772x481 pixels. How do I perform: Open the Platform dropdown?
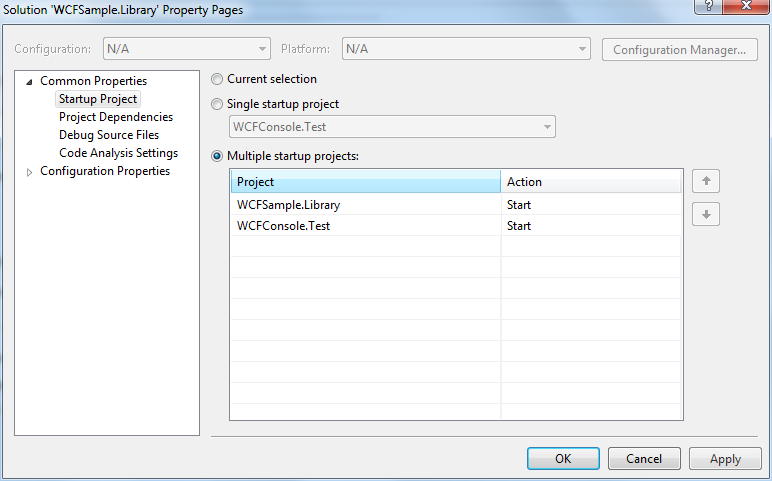point(466,49)
